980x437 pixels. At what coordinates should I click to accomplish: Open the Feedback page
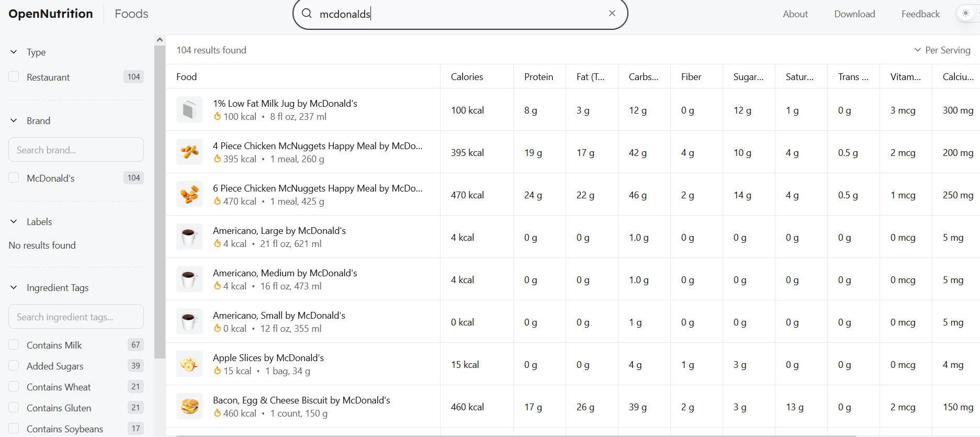(920, 14)
